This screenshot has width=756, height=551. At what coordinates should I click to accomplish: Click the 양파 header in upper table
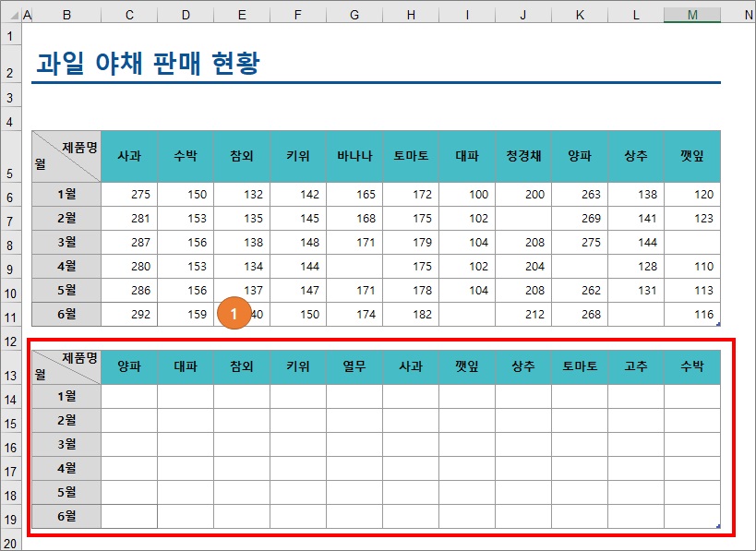click(580, 156)
